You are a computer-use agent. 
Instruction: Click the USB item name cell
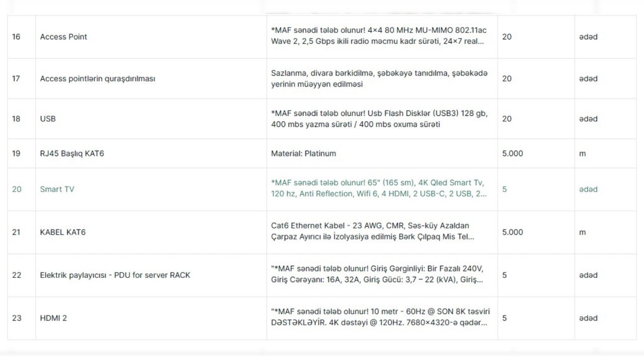[48, 119]
